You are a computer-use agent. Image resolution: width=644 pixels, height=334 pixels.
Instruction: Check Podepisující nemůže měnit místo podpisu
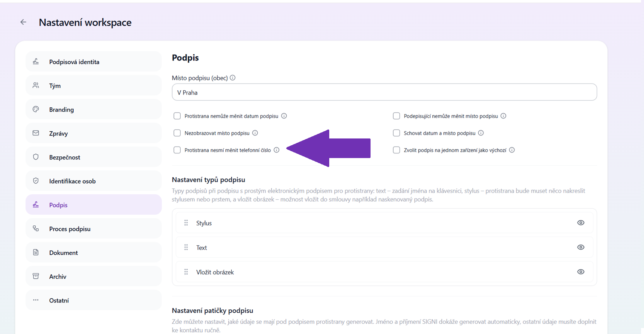point(397,116)
